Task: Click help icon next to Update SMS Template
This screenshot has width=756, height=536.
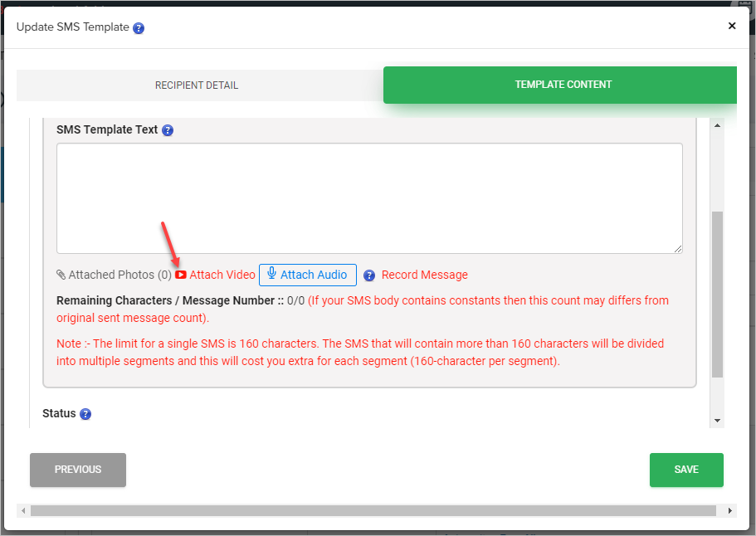Action: coord(139,27)
